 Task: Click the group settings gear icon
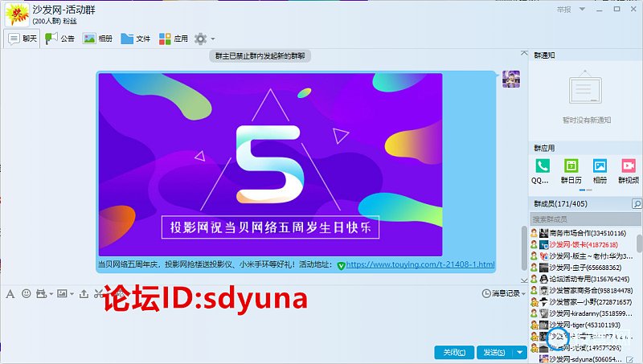click(x=200, y=39)
